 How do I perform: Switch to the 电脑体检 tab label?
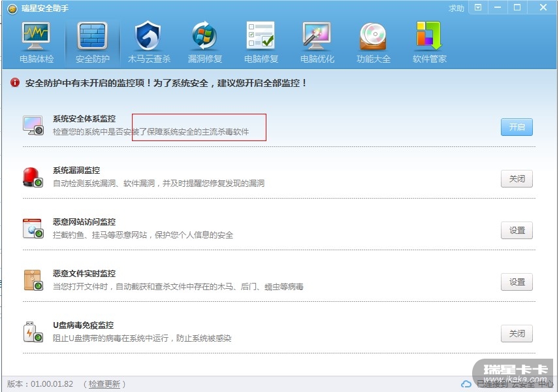37,59
